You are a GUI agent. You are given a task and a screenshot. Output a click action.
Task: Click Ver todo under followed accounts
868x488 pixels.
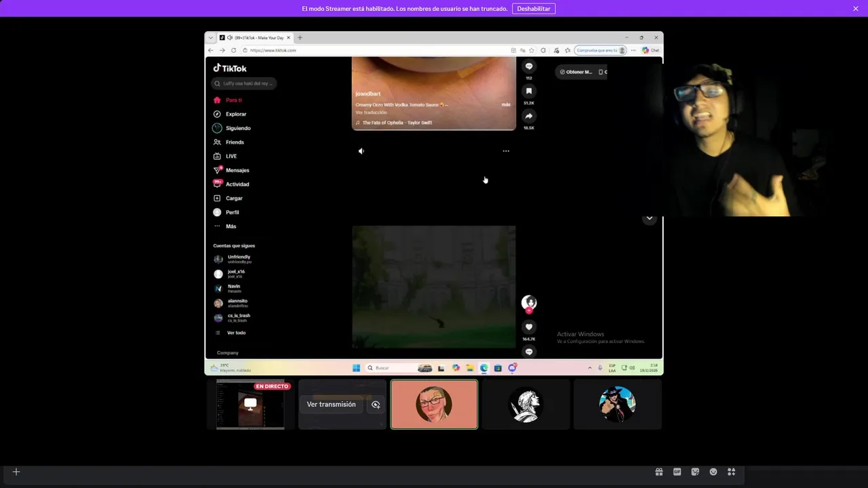tap(231, 333)
